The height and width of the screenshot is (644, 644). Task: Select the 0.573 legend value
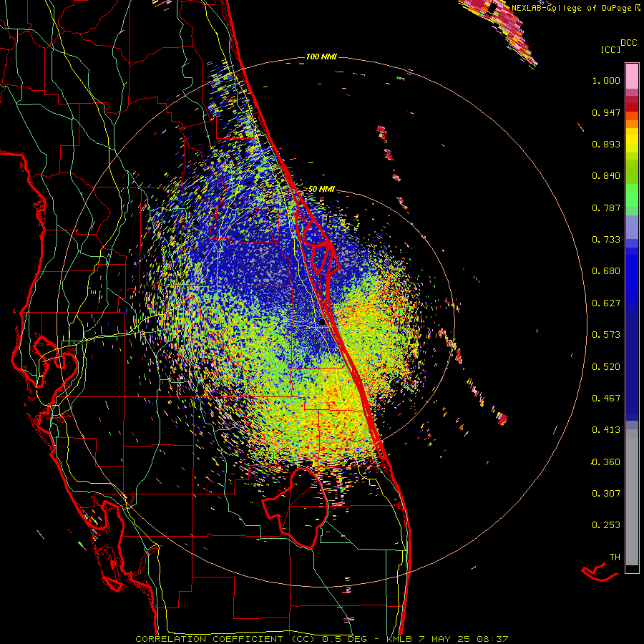tap(606, 335)
